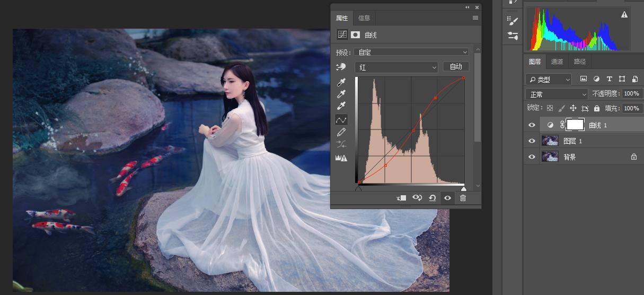Viewport: 644px width, 295px height.
Task: Toggle lock image pixels brush icon
Action: [x=562, y=108]
